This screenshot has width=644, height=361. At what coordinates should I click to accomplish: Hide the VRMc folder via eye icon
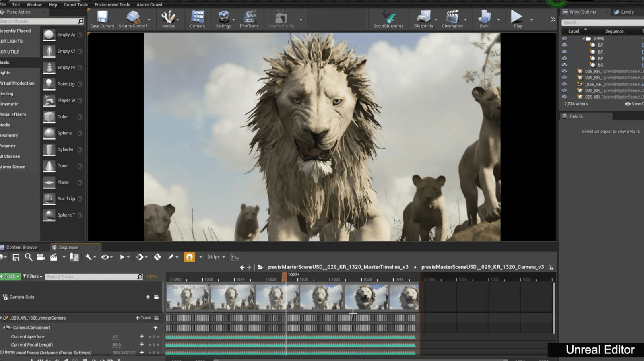[x=564, y=39]
